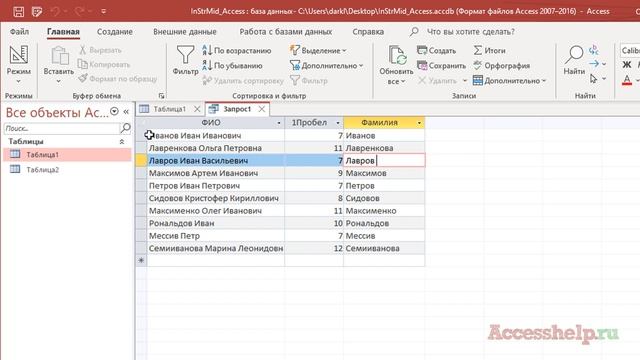Viewport: 640px width, 360px height.
Task: Click the Undo arrow in title bar
Action: [55, 11]
